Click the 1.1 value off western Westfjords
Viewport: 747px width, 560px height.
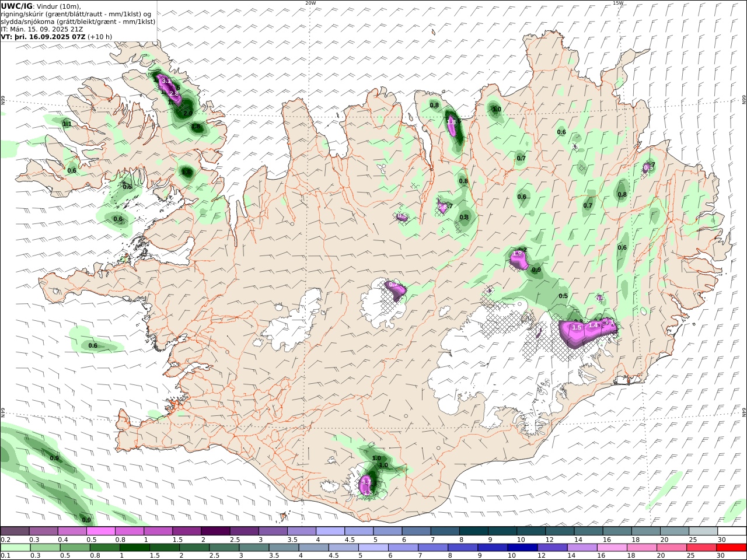[x=67, y=124]
